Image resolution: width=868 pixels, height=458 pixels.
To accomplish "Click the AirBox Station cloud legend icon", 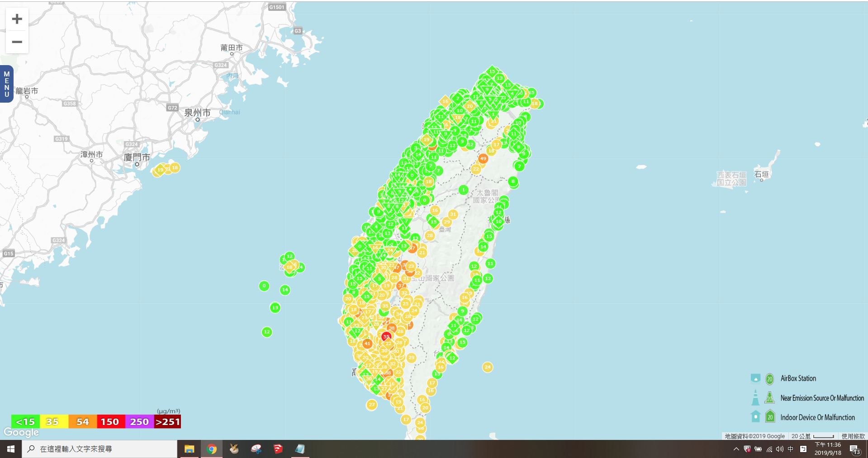I will click(x=755, y=378).
